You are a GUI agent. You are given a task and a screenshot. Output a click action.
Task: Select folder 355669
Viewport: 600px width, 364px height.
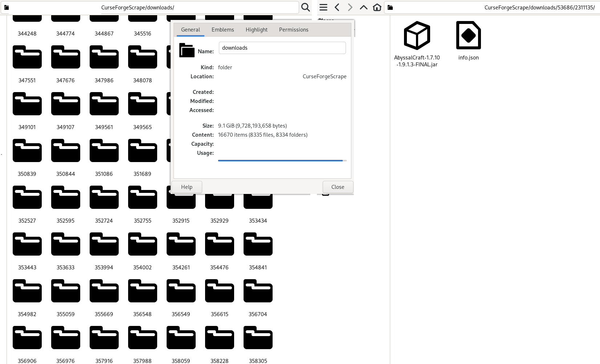pos(104,291)
